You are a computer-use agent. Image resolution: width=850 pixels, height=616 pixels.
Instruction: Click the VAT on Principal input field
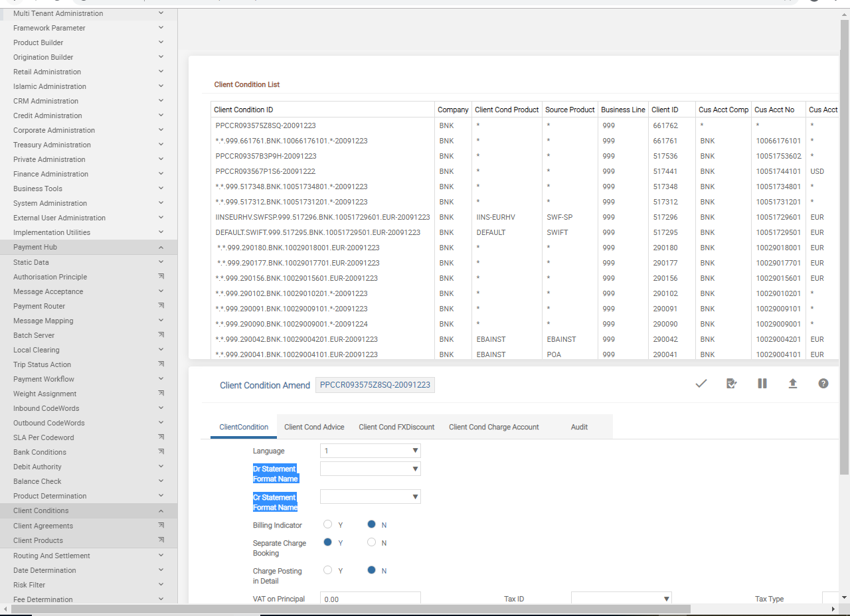(x=370, y=599)
